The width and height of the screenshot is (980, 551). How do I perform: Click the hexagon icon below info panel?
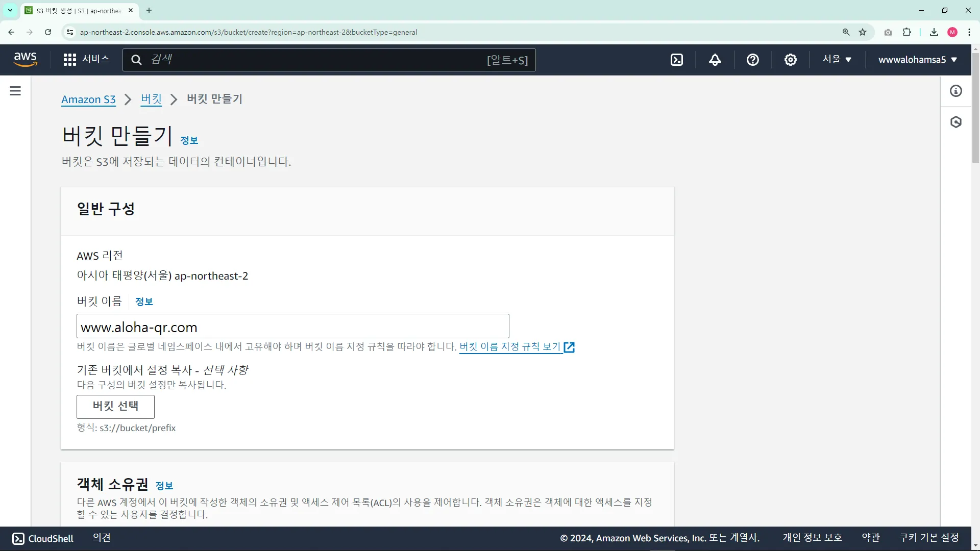956,122
